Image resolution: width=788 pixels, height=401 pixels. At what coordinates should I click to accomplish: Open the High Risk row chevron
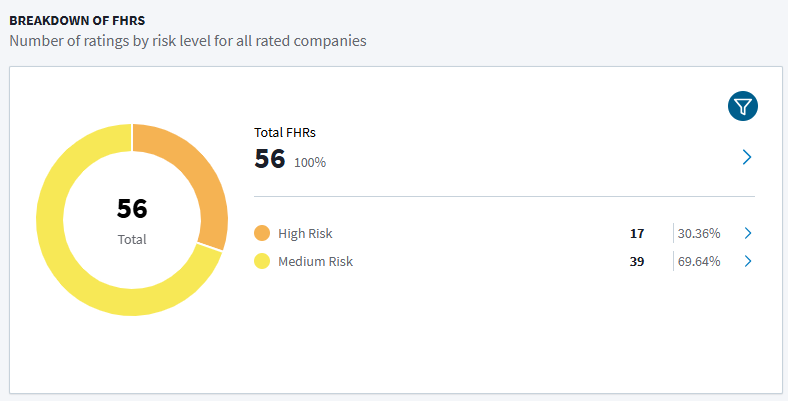coord(748,233)
